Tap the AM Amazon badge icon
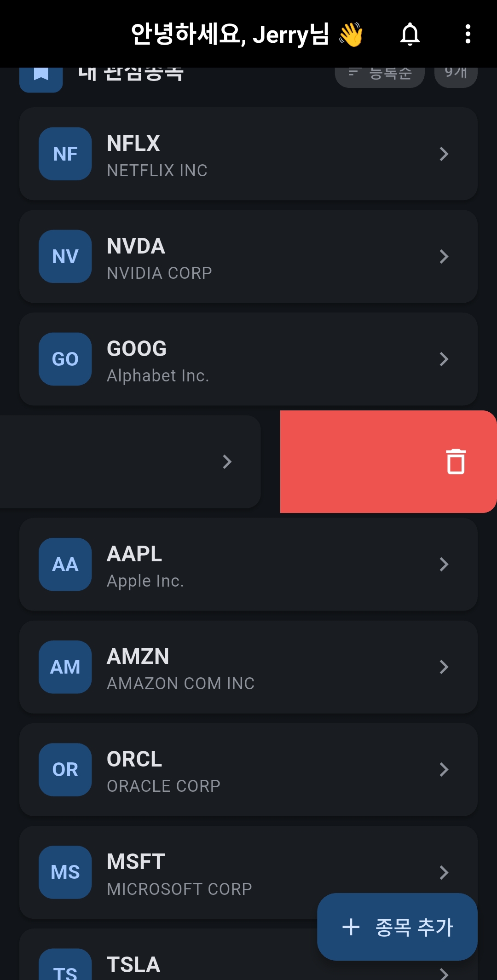Screen dimensions: 497x980 65,667
